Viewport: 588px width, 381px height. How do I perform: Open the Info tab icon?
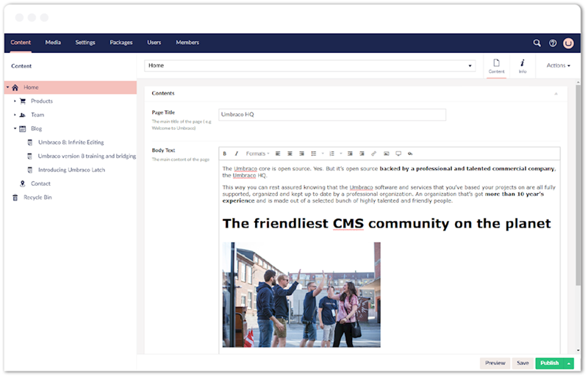point(523,66)
